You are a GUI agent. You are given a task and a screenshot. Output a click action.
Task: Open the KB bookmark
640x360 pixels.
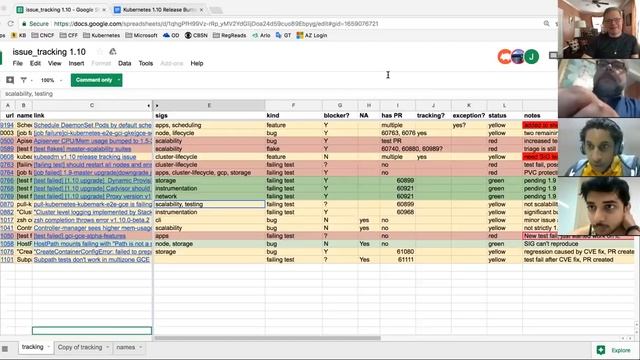point(18,36)
